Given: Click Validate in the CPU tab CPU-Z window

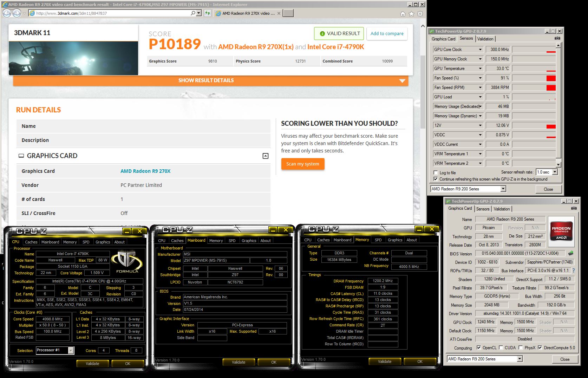Looking at the screenshot, I should (x=92, y=364).
